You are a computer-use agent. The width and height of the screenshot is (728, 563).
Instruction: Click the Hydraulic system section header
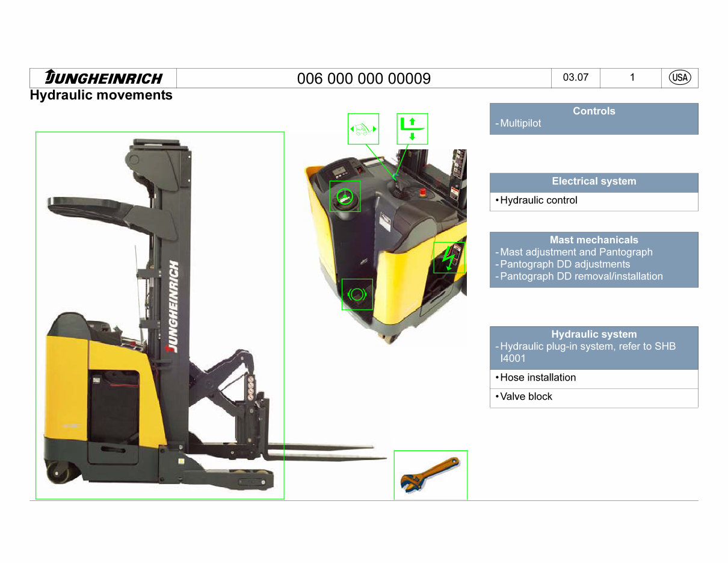594,334
